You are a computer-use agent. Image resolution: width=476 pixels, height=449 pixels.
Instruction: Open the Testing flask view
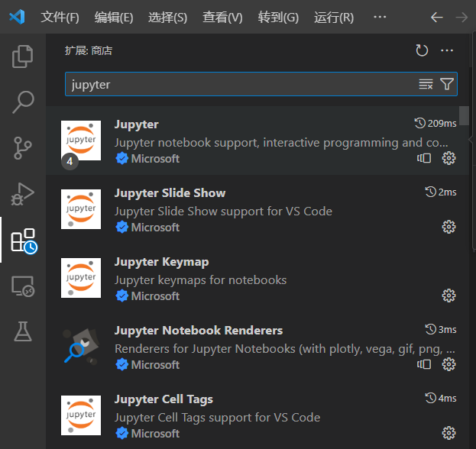23,331
